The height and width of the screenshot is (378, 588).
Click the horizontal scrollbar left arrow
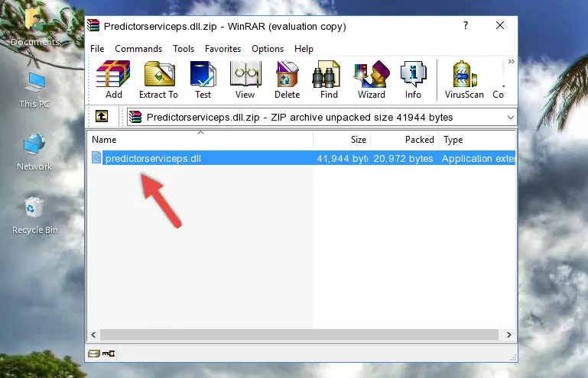pyautogui.click(x=94, y=335)
